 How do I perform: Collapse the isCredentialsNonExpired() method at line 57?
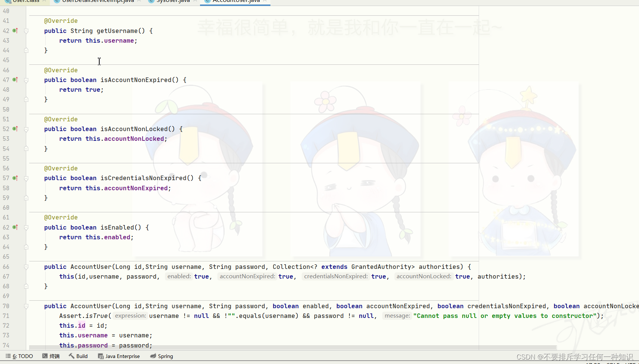pyautogui.click(x=26, y=178)
